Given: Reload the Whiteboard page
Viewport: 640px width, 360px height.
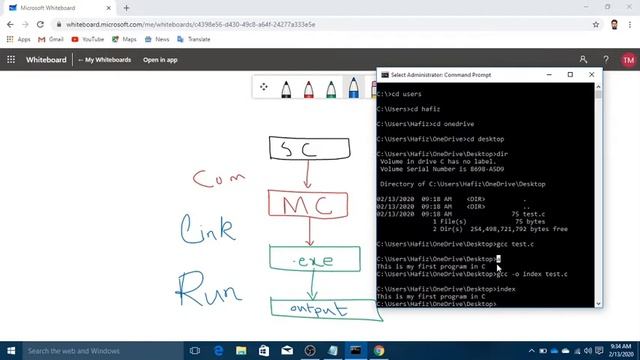Looking at the screenshot, I should (40, 24).
